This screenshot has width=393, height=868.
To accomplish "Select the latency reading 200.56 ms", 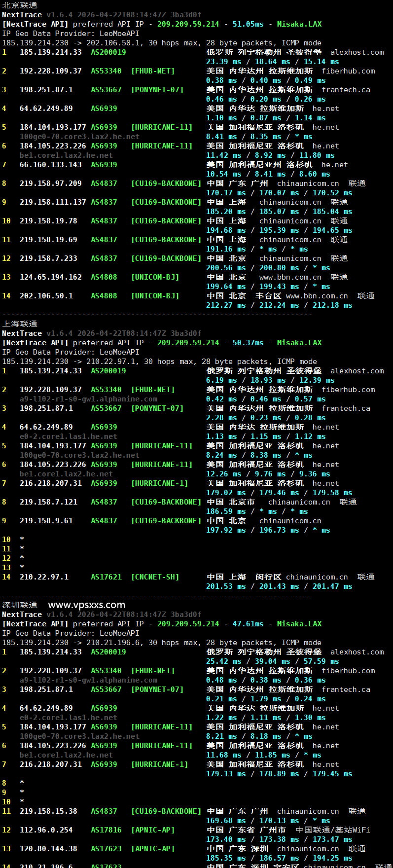I will pos(226,267).
